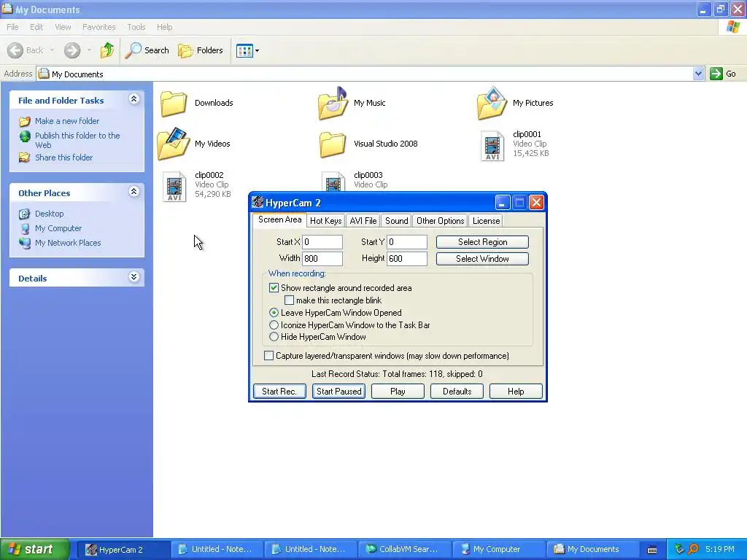Click Make a new folder task
Viewport: 747px width, 560px height.
(66, 121)
